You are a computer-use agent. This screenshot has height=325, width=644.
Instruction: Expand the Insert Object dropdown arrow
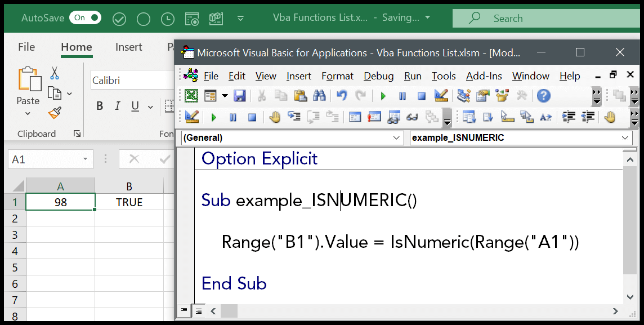223,96
